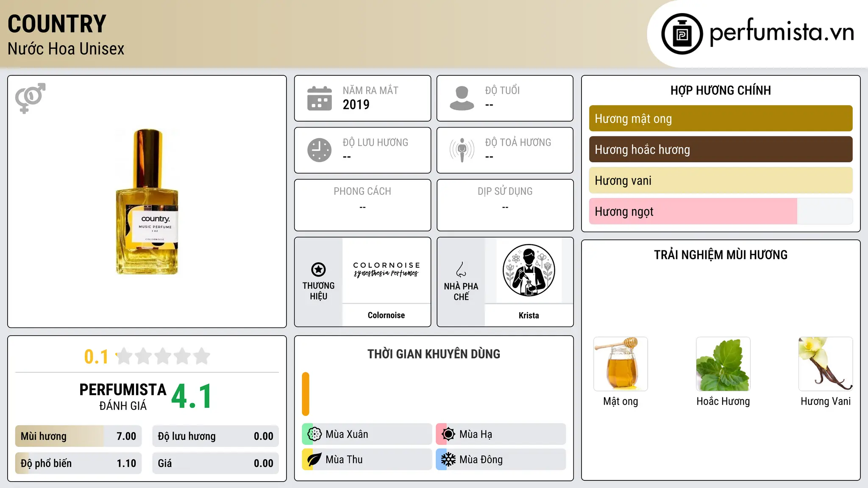Click the Thời gian khuyên dùng heading
The image size is (868, 488).
(434, 354)
